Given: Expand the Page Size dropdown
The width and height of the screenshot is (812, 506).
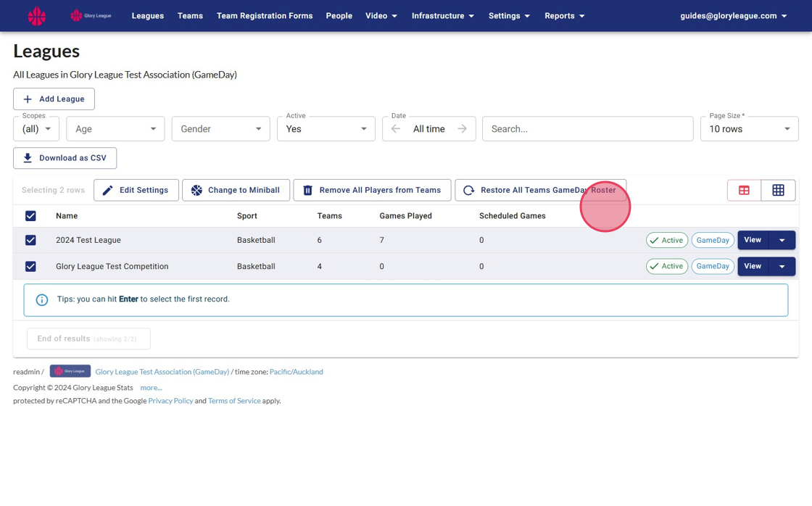Looking at the screenshot, I should 749,129.
